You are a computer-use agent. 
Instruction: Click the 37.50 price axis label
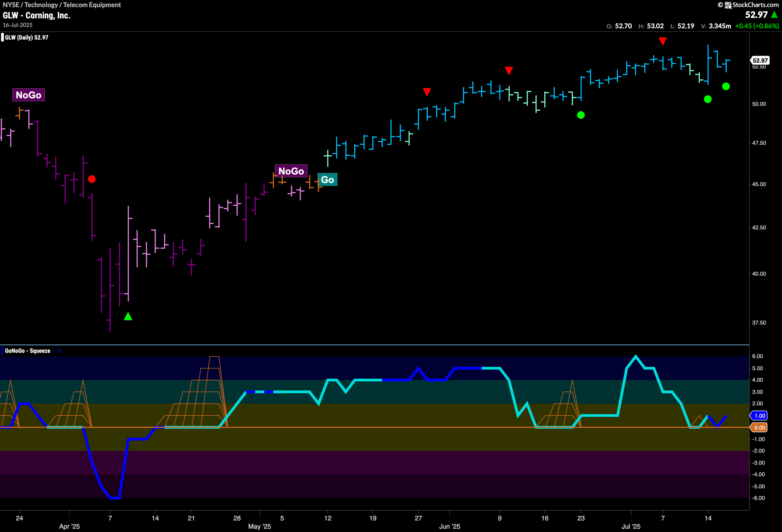[x=759, y=322]
